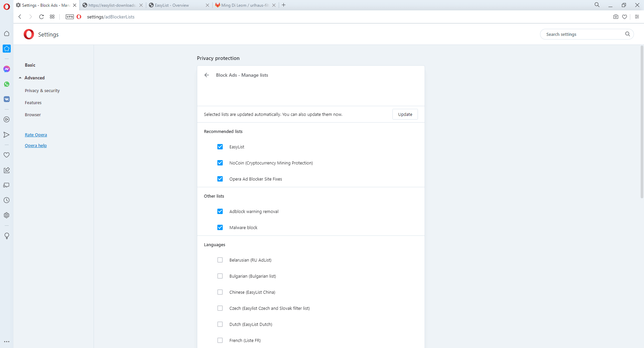The height and width of the screenshot is (348, 644).
Task: Uncheck Opera Ad Blocker Site Fixes
Action: [x=220, y=179]
